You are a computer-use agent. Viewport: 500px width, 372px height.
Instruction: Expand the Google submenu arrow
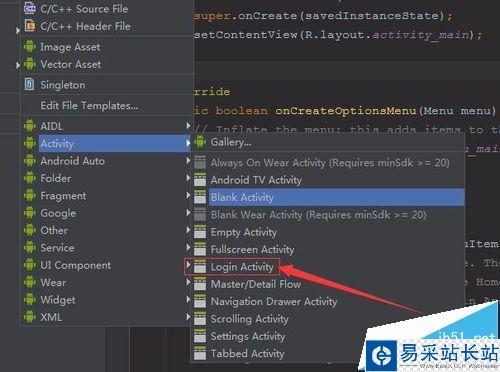point(188,212)
